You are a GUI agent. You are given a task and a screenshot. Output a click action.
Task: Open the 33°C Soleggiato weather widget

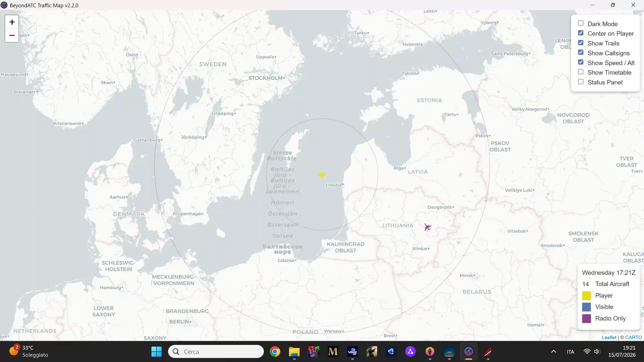29,351
